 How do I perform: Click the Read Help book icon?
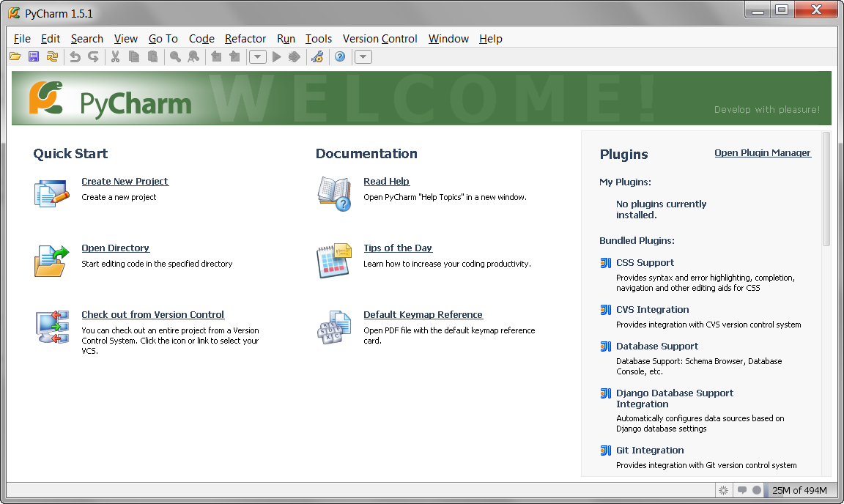click(x=334, y=194)
